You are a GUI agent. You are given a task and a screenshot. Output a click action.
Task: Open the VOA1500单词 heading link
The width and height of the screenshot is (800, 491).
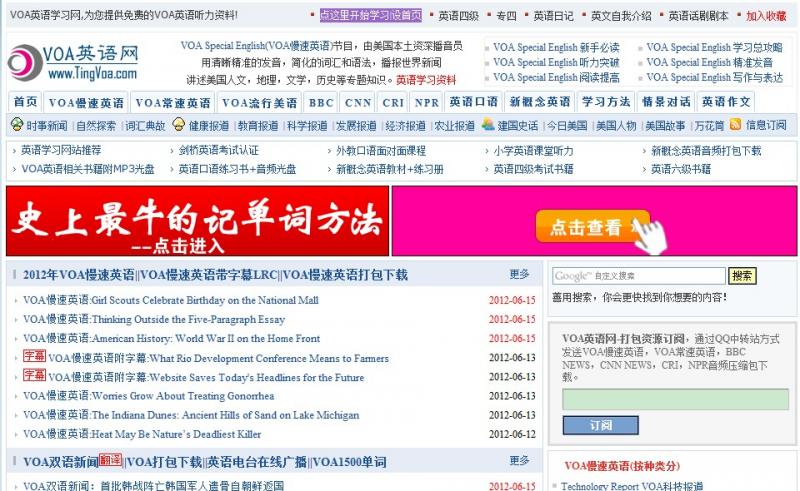[x=349, y=462]
